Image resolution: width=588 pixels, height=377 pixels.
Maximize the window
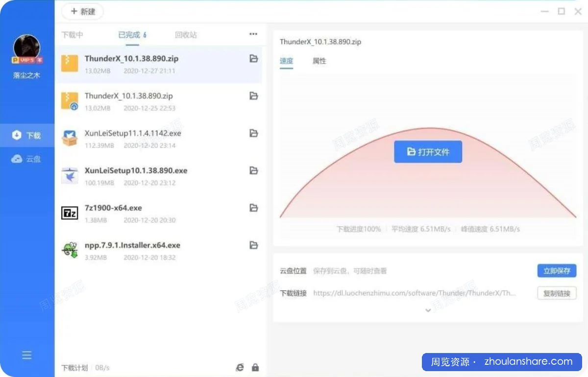(562, 11)
